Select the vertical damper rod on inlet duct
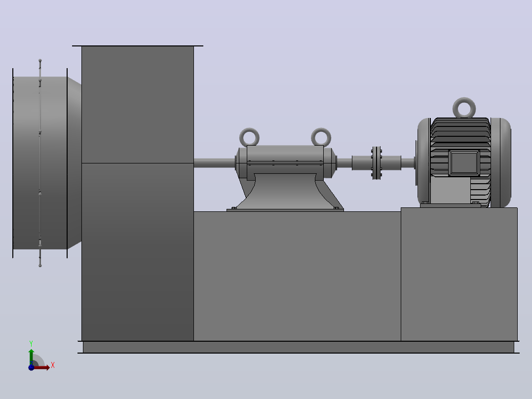 point(40,163)
